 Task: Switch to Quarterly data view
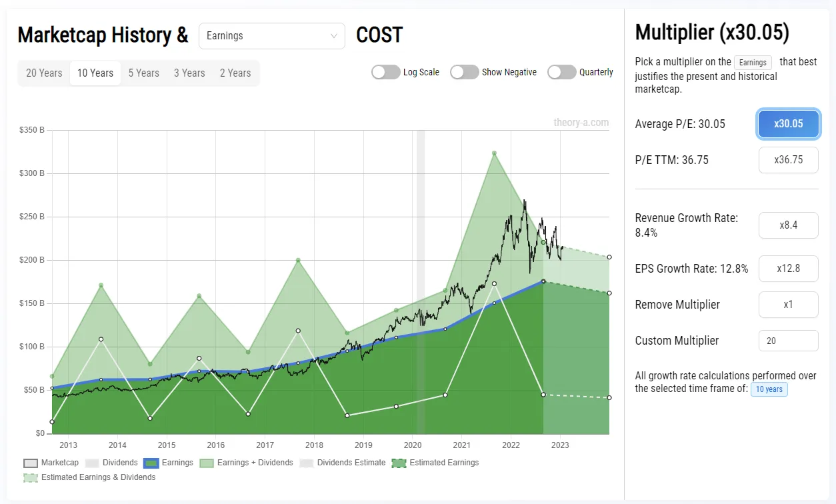click(562, 71)
